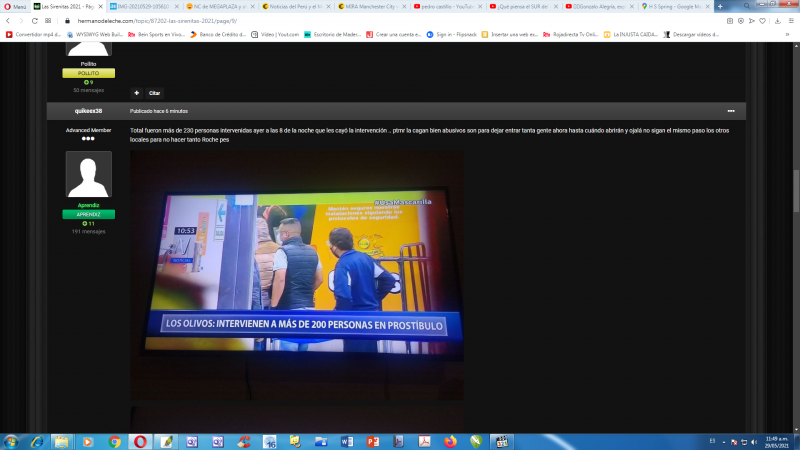
Task: Click the Windows Start button
Action: click(x=12, y=441)
